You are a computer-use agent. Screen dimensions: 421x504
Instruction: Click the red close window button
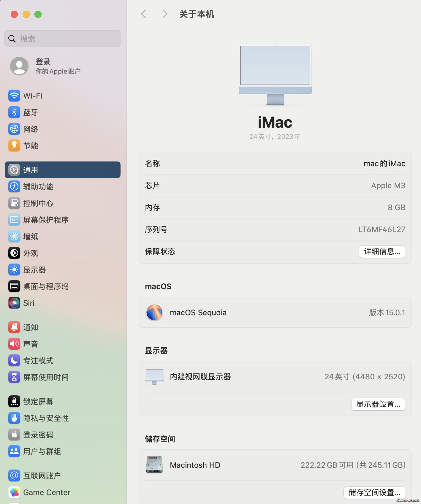[14, 14]
